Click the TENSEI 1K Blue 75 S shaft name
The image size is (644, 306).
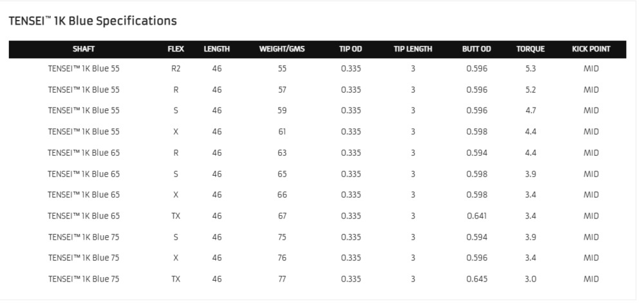84,238
